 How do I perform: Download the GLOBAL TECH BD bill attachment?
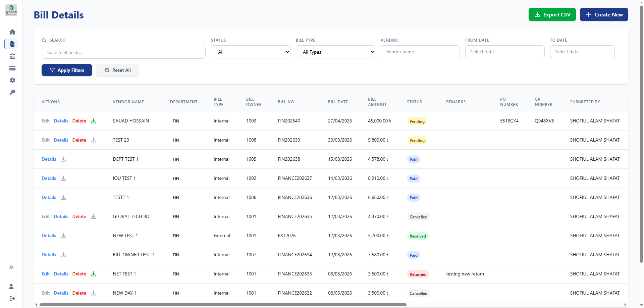94,216
